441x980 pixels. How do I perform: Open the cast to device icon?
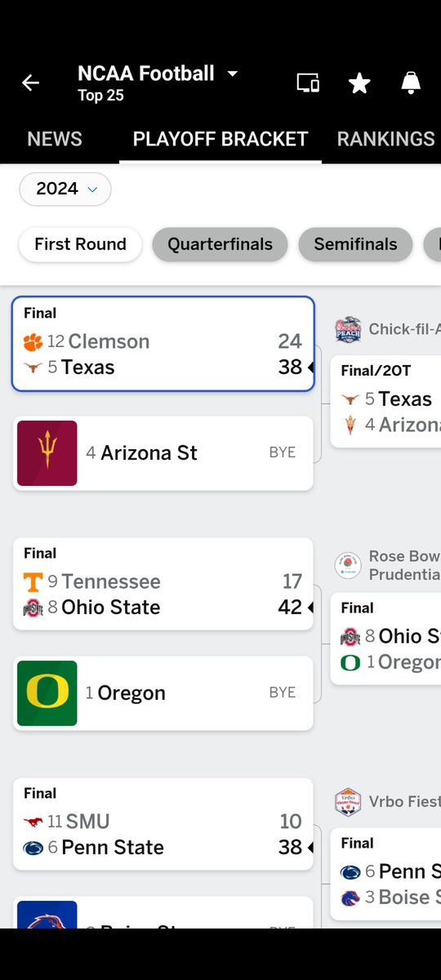[308, 82]
